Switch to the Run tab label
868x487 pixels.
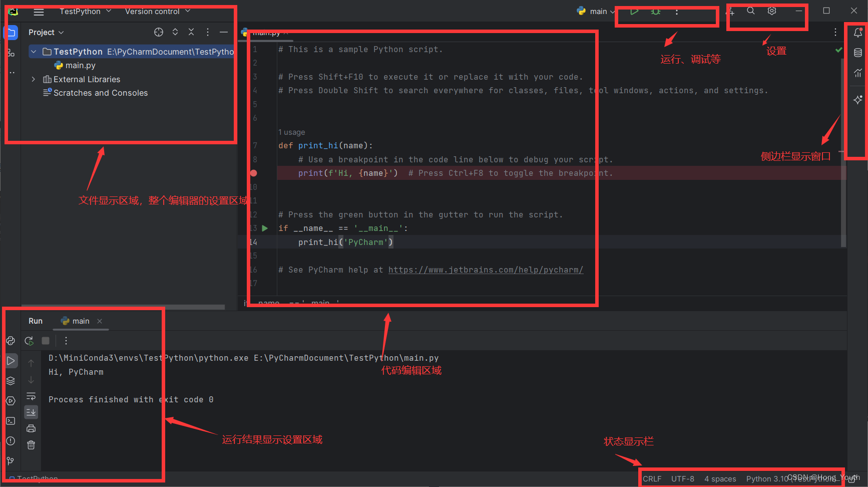click(36, 321)
